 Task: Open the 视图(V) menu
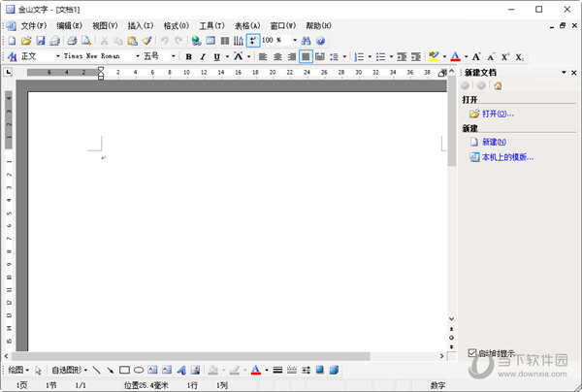click(x=105, y=25)
